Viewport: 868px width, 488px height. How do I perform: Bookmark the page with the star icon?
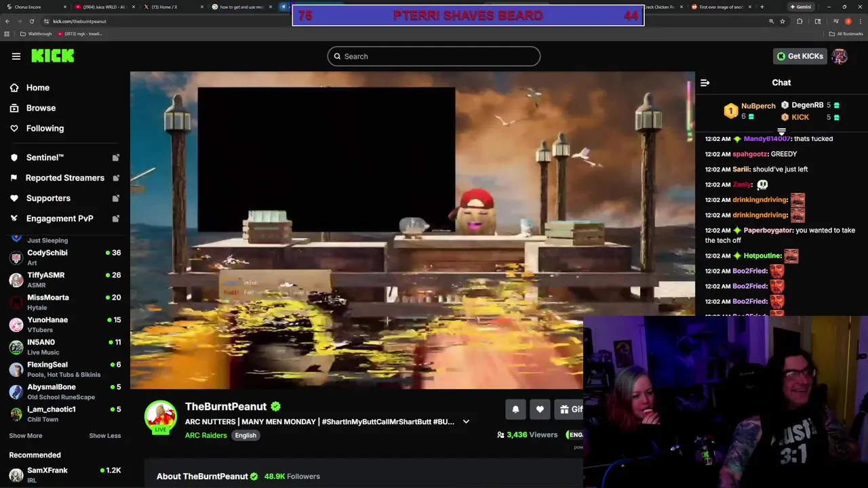coord(783,21)
